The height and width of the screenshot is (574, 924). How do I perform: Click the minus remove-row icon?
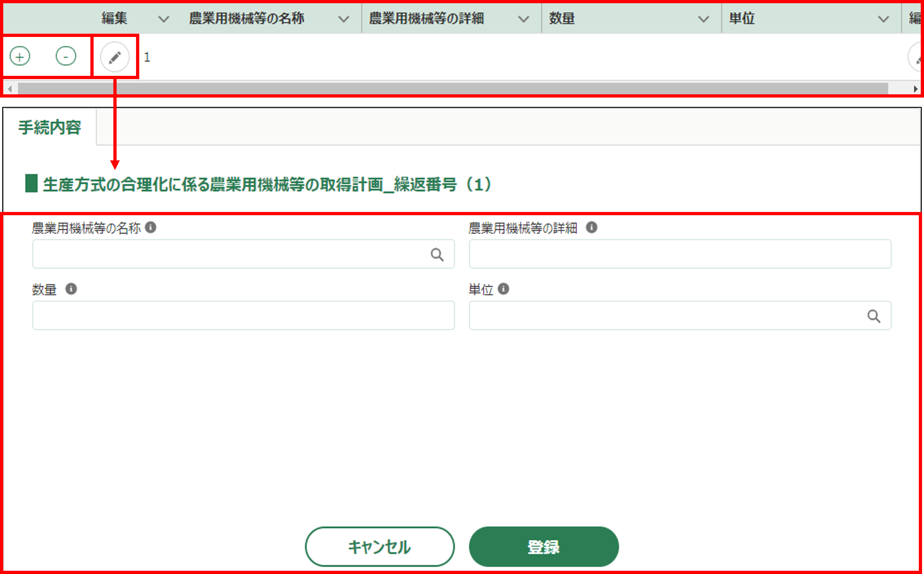click(66, 57)
